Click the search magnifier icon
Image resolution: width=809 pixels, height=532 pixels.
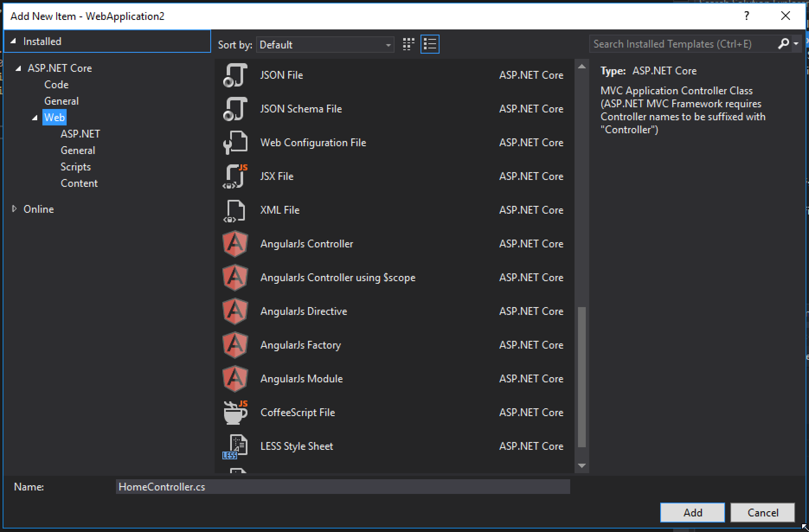[783, 44]
